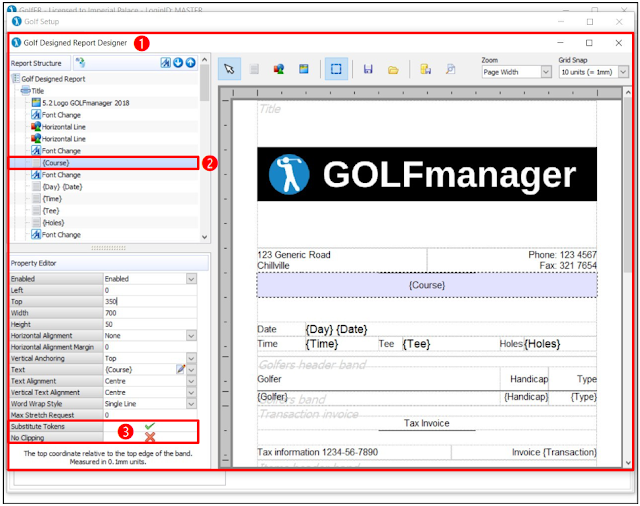The height and width of the screenshot is (506, 640).
Task: Click the Tax Invoice text on canvas
Action: pos(427,423)
